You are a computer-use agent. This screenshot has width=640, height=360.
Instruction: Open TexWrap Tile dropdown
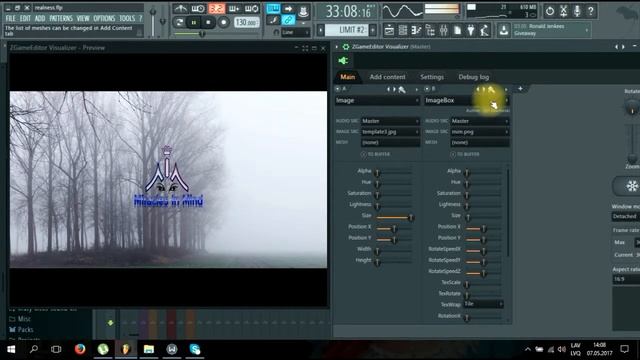pyautogui.click(x=484, y=304)
